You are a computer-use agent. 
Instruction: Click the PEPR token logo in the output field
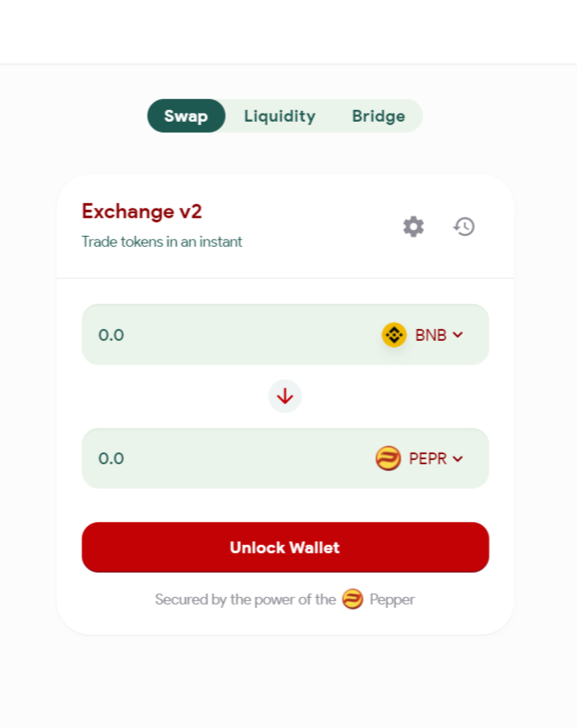[x=388, y=458]
